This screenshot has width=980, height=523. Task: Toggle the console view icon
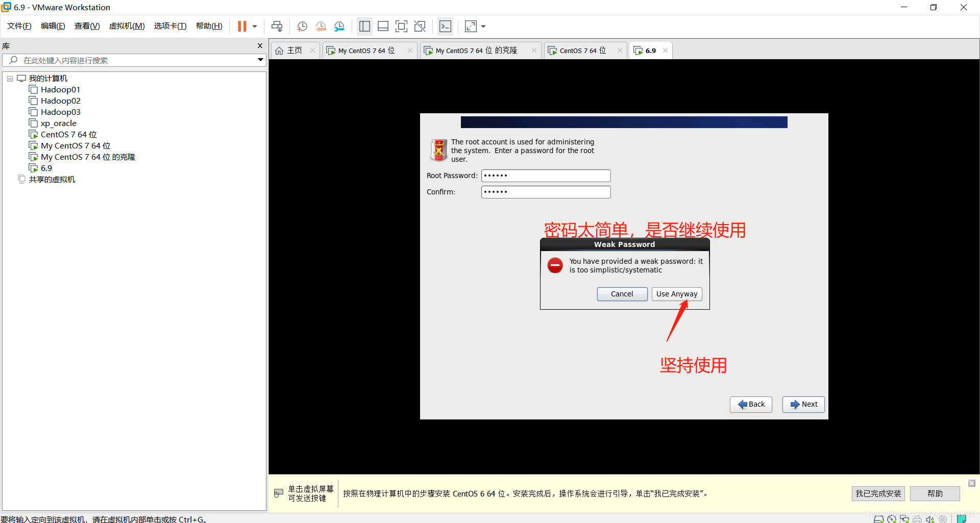point(446,26)
